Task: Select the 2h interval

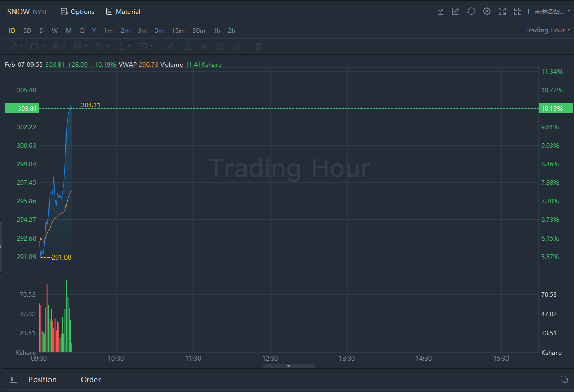Action: 232,31
